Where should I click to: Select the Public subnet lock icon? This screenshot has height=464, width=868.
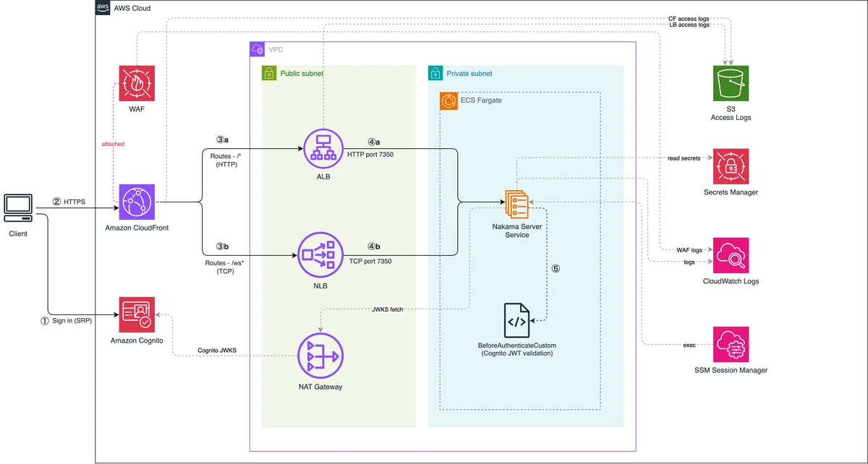point(269,73)
